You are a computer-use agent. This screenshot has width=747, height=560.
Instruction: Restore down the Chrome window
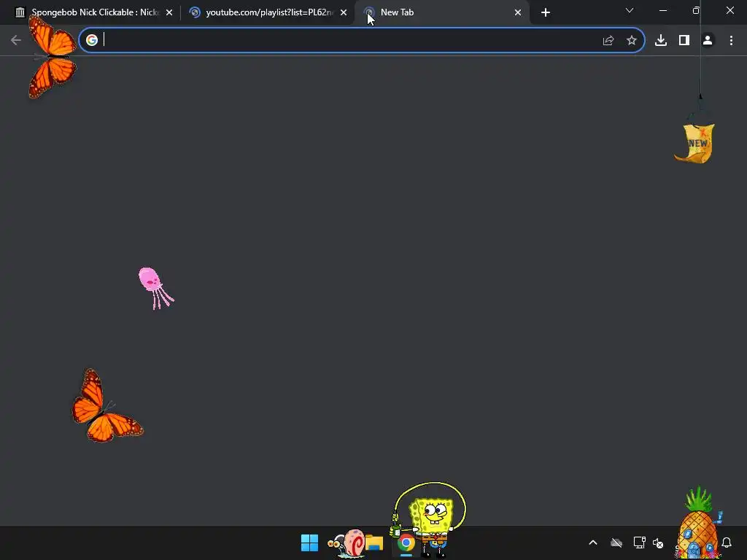696,10
